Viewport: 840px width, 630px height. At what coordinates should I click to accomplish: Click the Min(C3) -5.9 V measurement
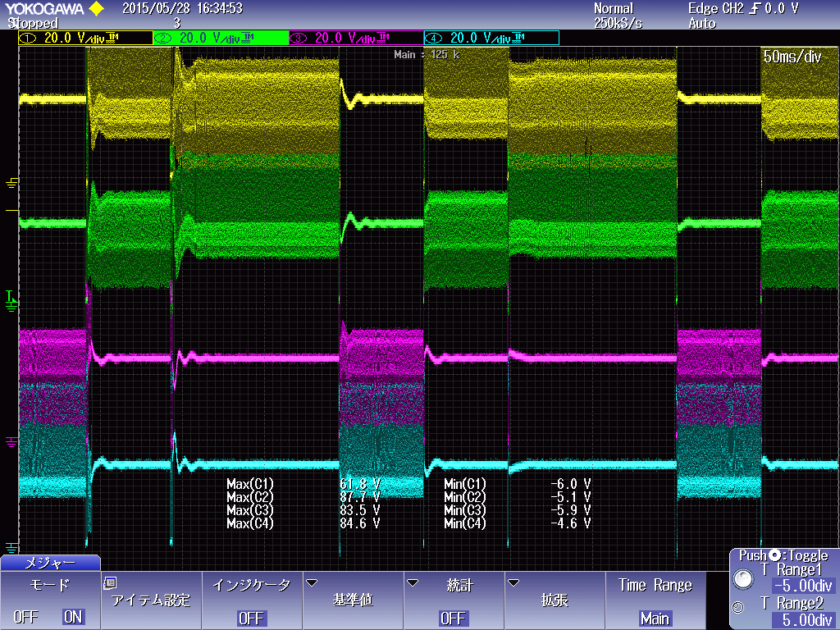(518, 510)
